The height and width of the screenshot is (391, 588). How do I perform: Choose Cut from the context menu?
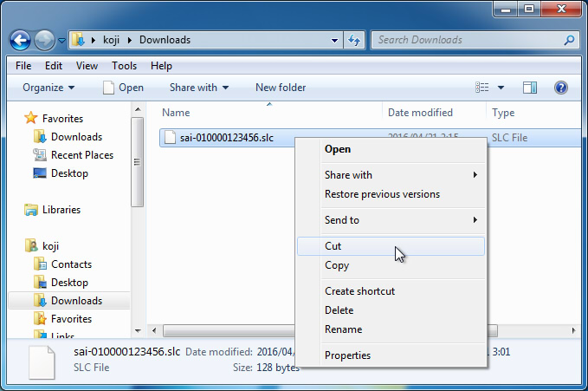click(x=333, y=246)
